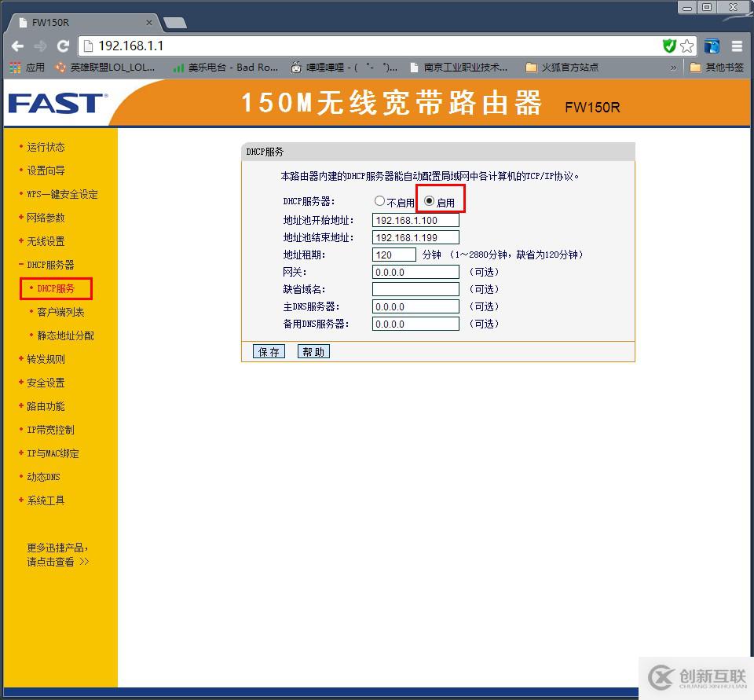This screenshot has height=700, width=754.
Task: Open the Chrome hamburger menu
Action: 738,46
